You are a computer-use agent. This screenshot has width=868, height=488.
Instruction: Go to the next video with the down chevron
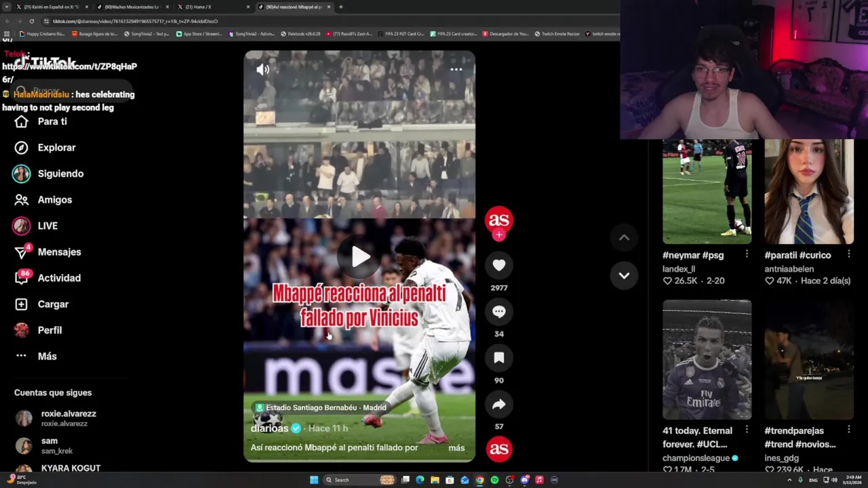tap(624, 276)
